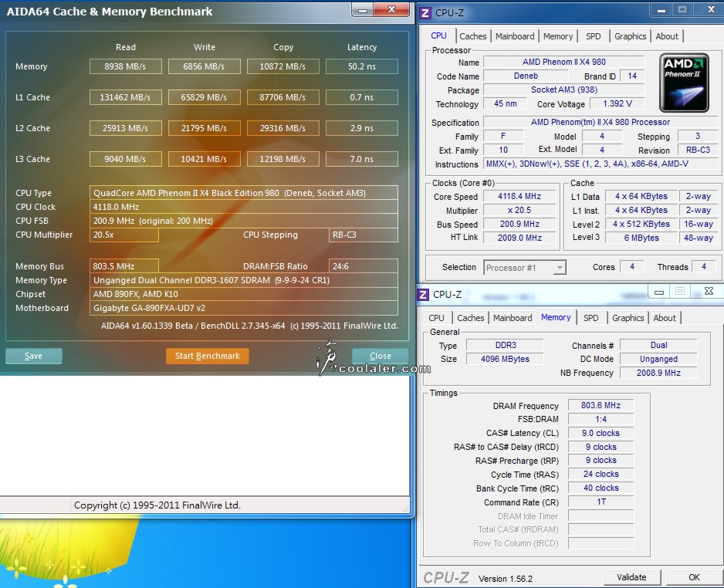
Task: Click the OK button in CPU-Z
Action: 694,577
